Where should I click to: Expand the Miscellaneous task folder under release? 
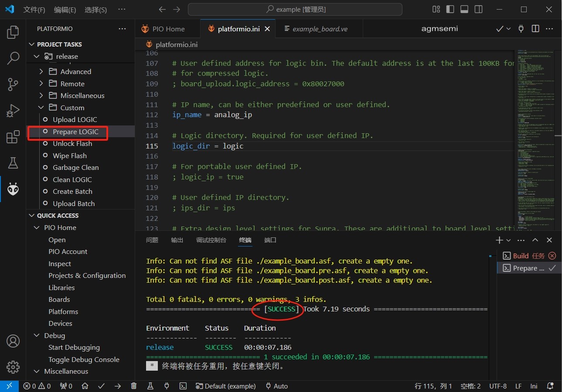tap(41, 95)
